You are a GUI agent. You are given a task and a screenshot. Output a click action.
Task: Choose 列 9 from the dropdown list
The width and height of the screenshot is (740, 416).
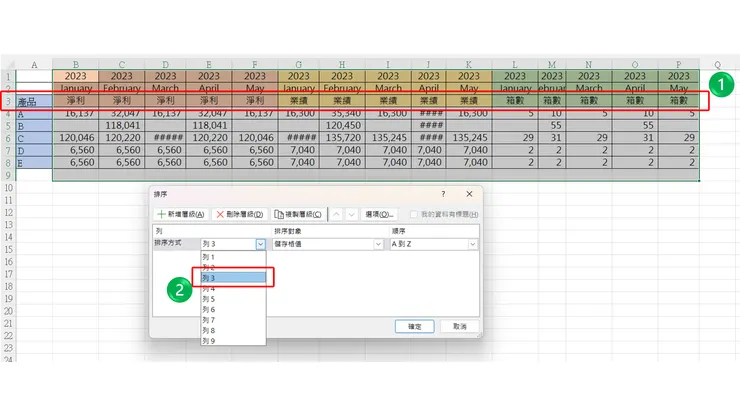[233, 341]
